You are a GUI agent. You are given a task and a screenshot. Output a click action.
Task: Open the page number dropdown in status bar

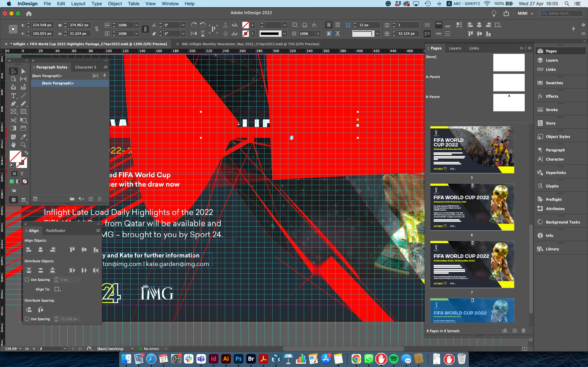(x=65, y=348)
